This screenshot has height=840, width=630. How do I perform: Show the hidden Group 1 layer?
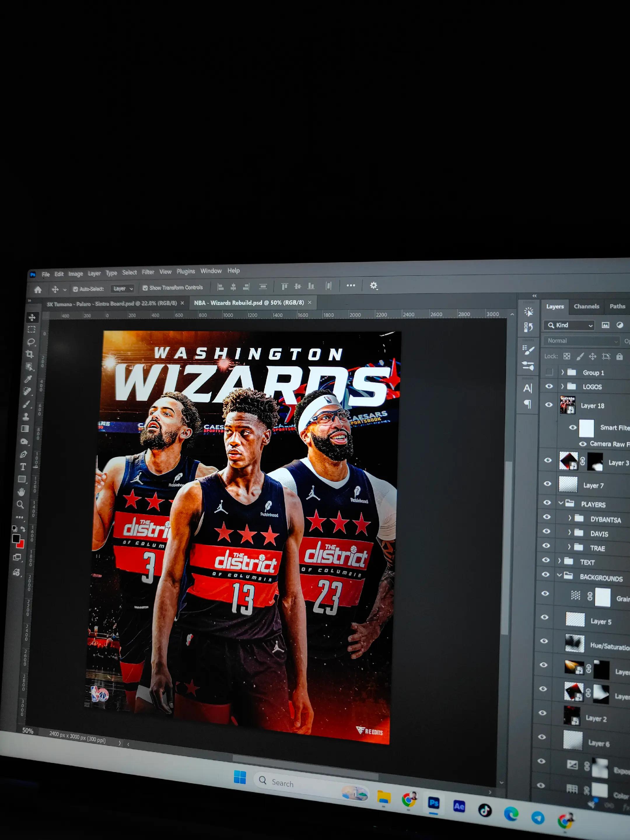(549, 372)
